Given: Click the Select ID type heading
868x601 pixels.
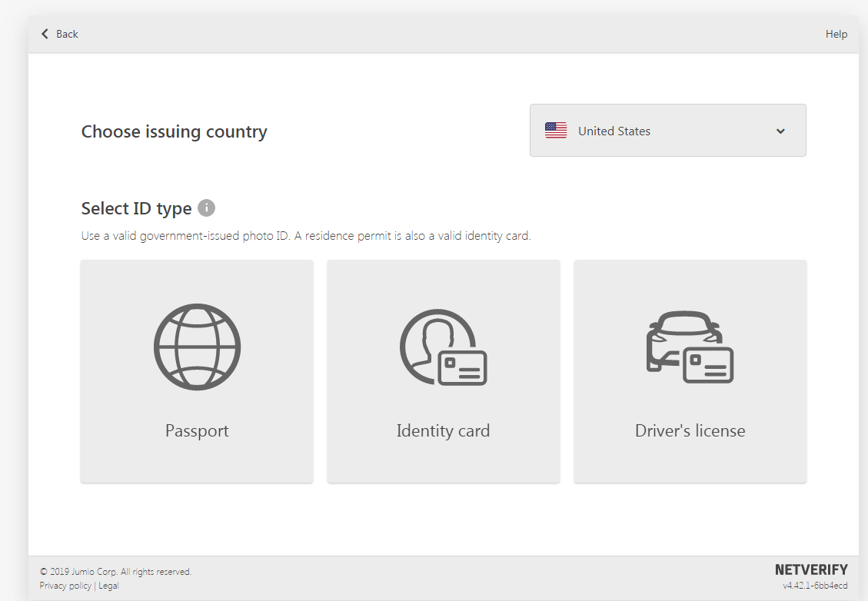Looking at the screenshot, I should (136, 208).
